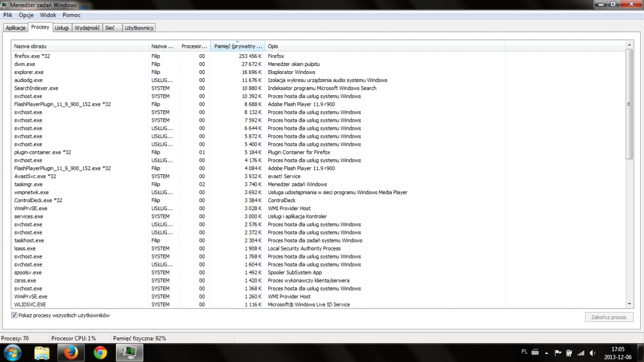644x362 pixels.
Task: Click the speaker volume tray icon
Action: tap(591, 353)
